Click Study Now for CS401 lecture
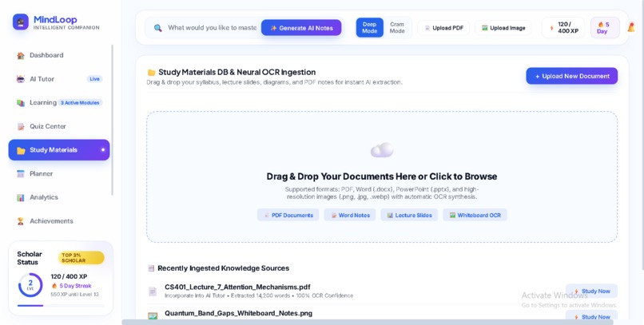Screen dimensions: 644x325 click(591, 291)
